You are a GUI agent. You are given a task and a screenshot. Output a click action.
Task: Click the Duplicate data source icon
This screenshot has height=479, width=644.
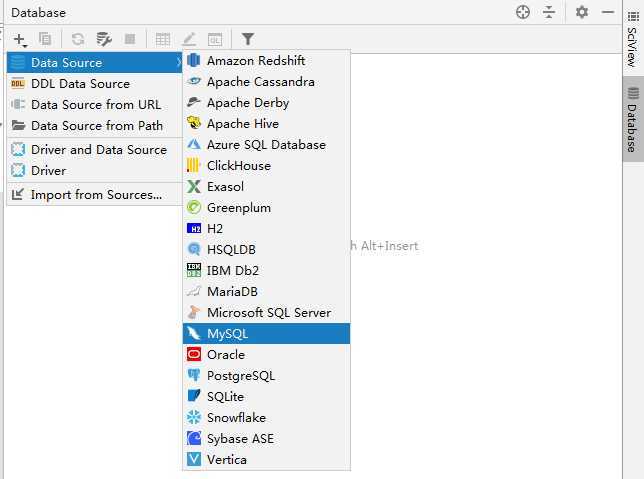coord(45,39)
